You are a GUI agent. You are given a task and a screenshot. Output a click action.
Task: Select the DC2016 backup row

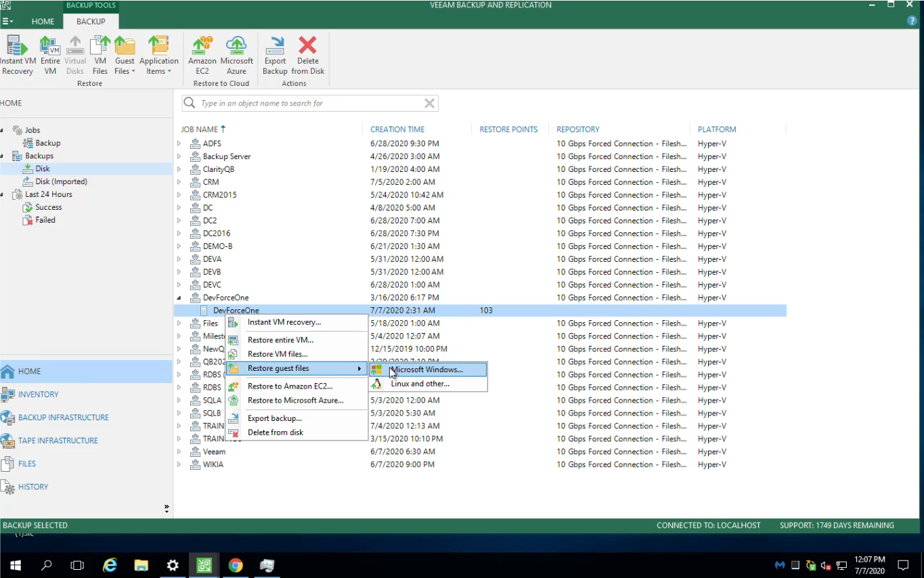pos(480,234)
